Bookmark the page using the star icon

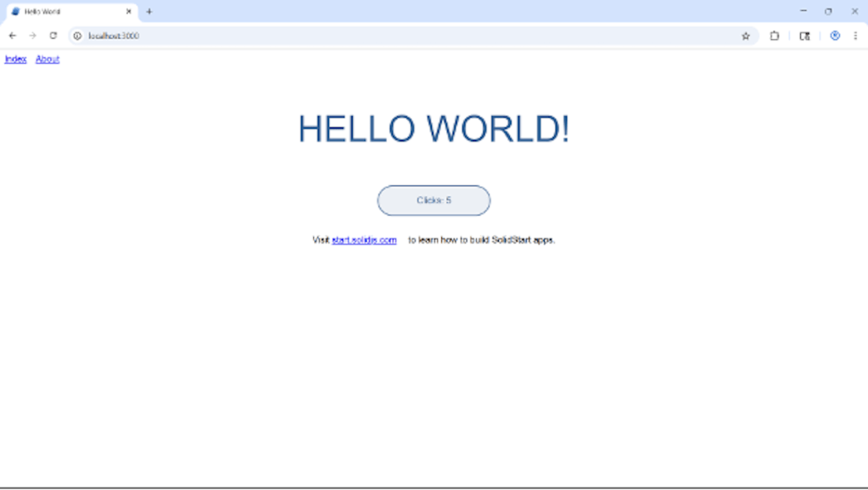point(746,36)
